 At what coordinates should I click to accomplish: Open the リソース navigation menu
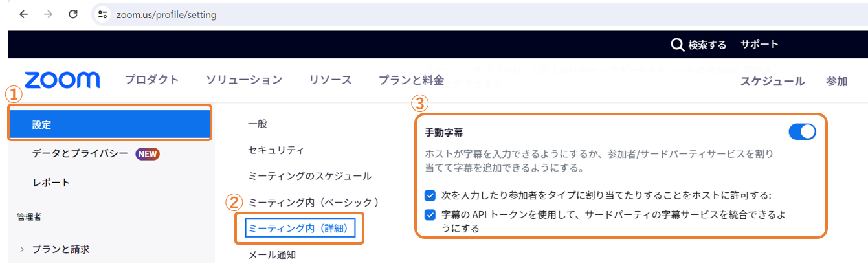[331, 80]
